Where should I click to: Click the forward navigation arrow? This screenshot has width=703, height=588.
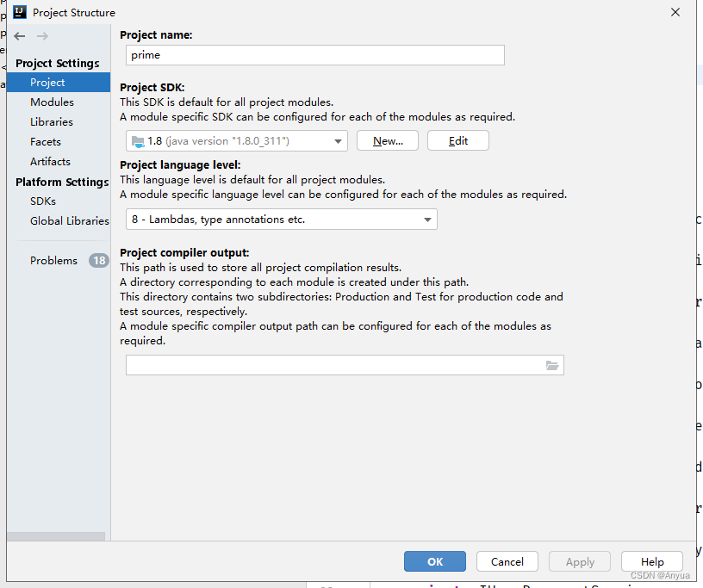click(41, 36)
